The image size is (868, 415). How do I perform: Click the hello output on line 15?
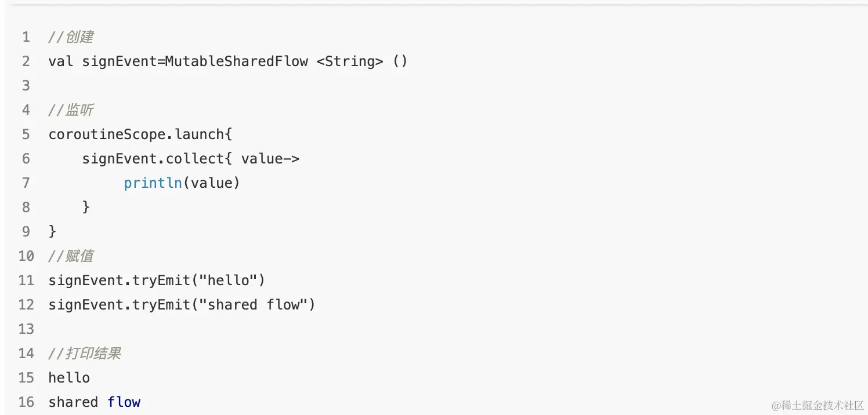[69, 378]
